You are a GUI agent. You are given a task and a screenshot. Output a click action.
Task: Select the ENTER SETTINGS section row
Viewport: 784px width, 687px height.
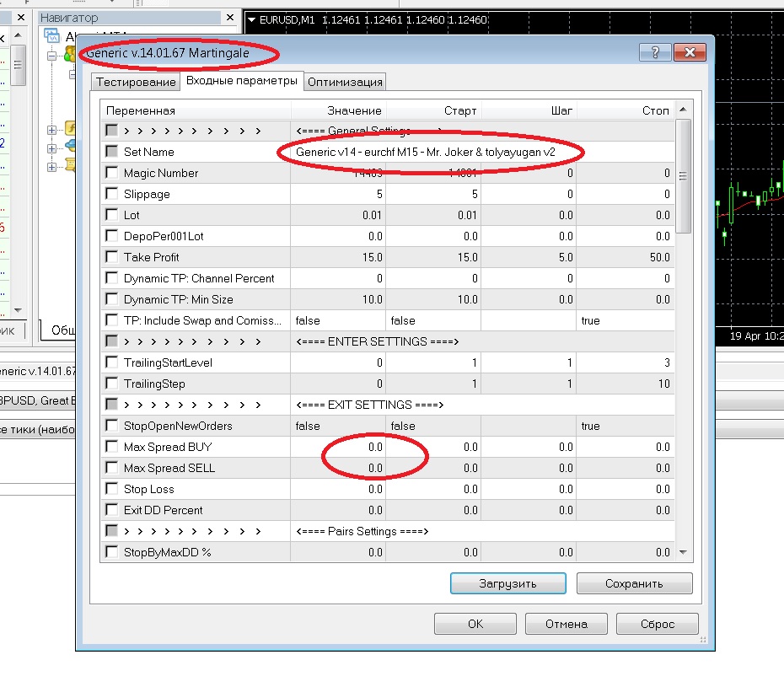388,341
